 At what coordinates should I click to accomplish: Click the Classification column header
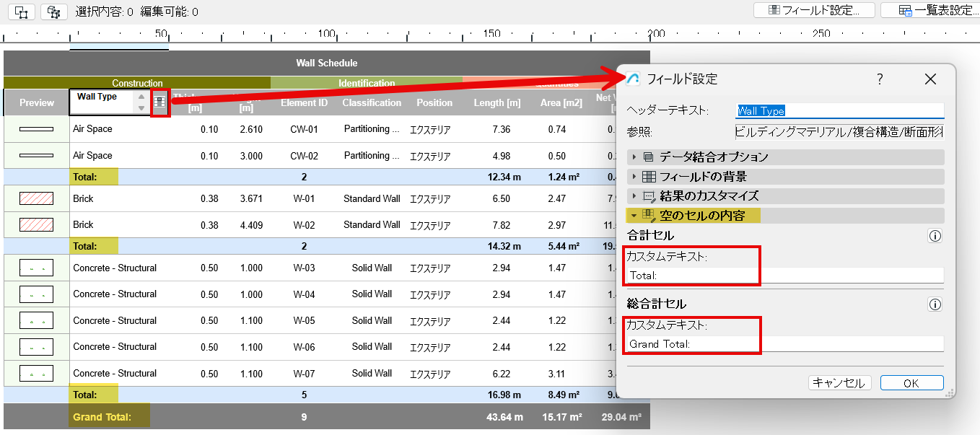[x=372, y=102]
